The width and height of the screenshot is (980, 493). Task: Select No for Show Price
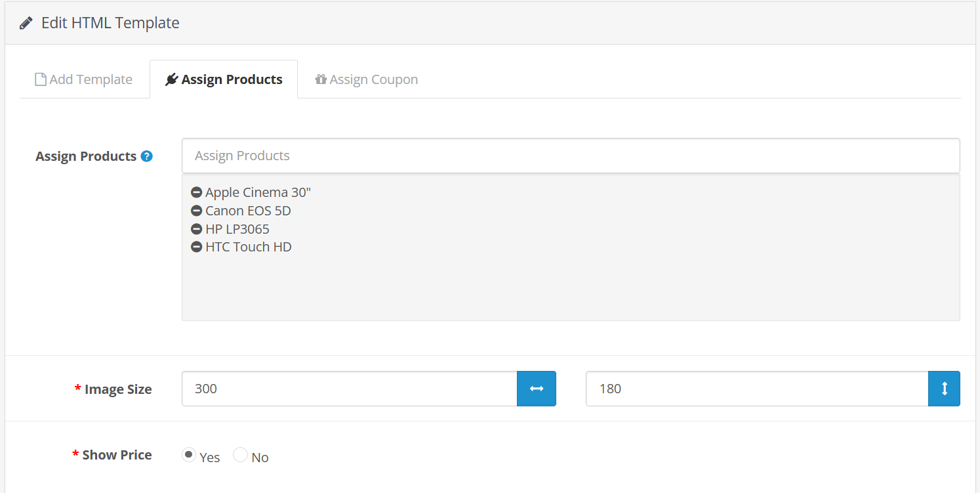[x=241, y=454]
